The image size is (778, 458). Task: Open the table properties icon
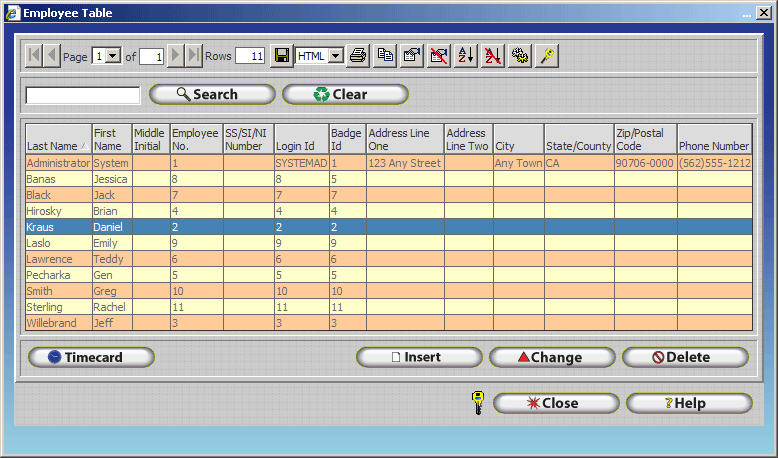click(x=412, y=56)
